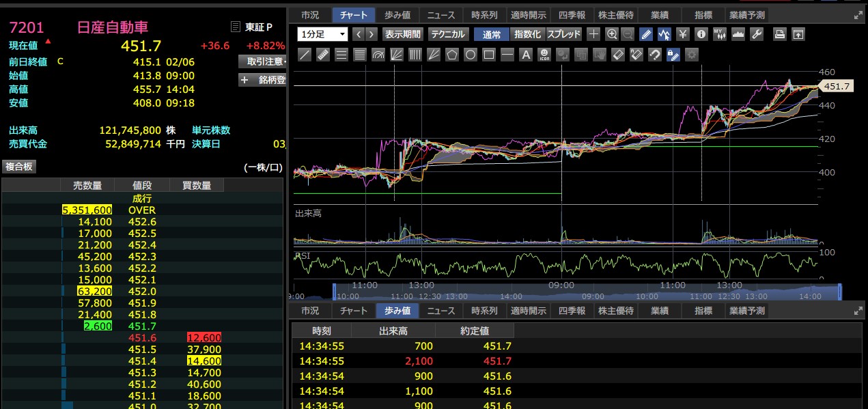Select the vertical parallel lines tool
The height and width of the screenshot is (409, 868).
415,55
